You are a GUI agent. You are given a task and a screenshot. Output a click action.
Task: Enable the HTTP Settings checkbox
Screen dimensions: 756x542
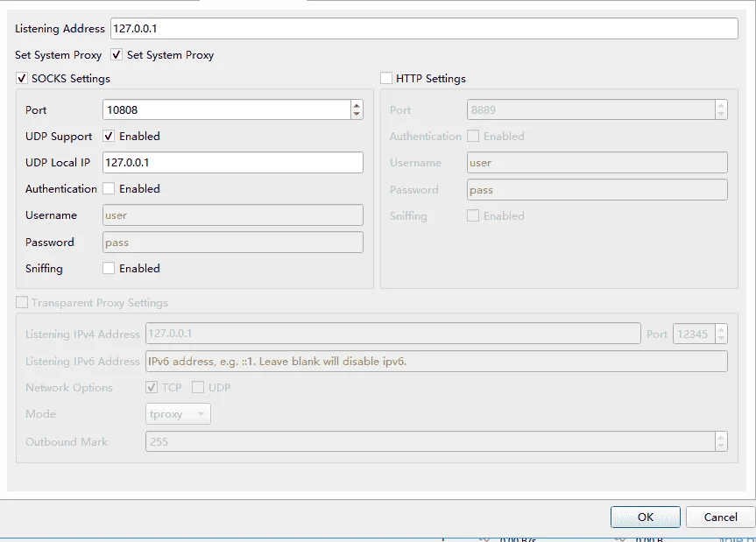(x=386, y=78)
